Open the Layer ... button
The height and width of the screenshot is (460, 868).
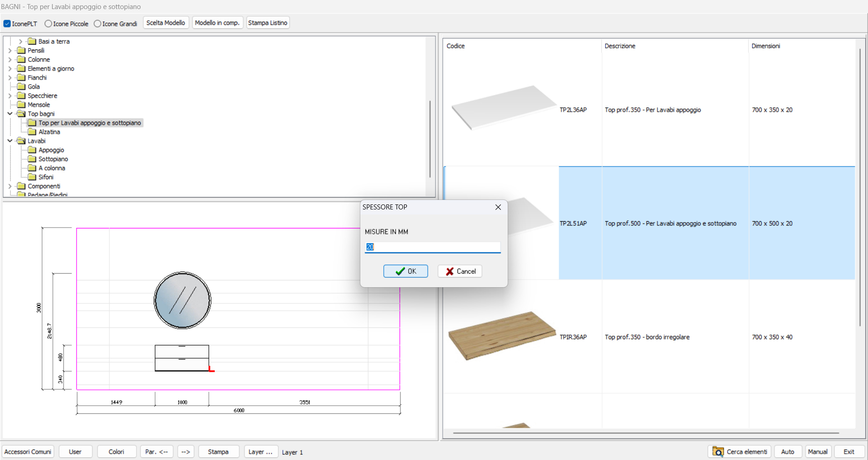[260, 452]
